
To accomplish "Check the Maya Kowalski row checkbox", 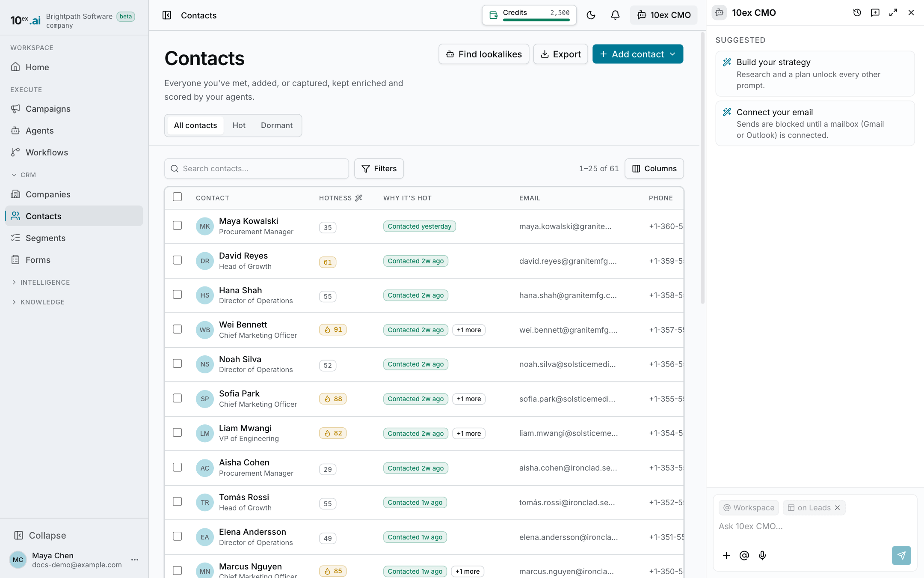I will click(x=178, y=226).
